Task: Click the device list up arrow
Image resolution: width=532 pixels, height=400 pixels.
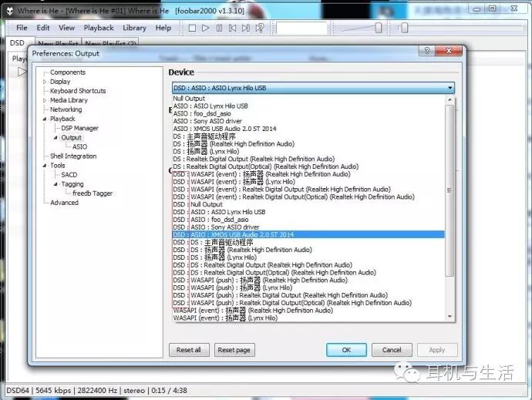Action: [x=450, y=99]
